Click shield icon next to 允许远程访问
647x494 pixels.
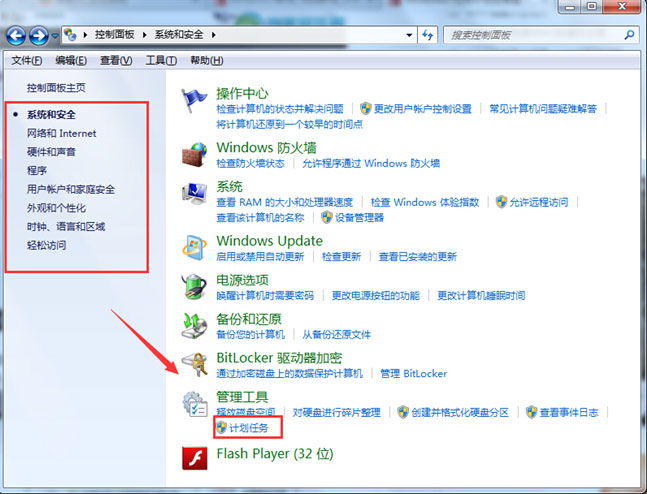pos(501,202)
